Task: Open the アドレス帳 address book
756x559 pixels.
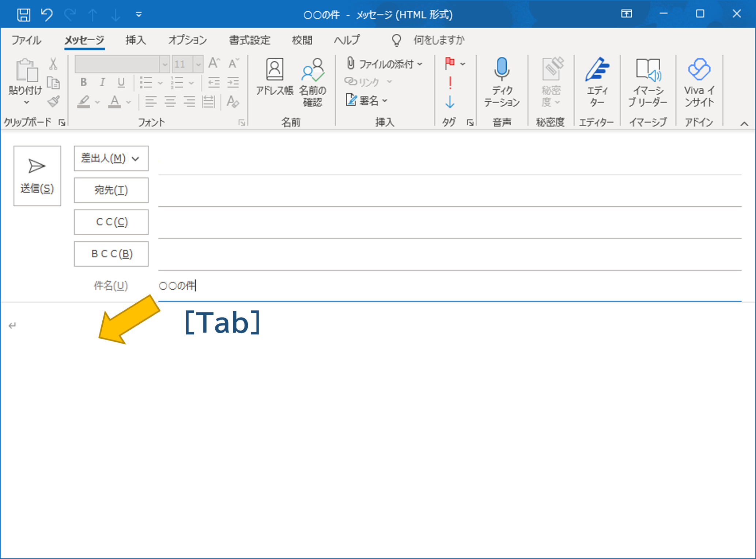Action: point(275,77)
